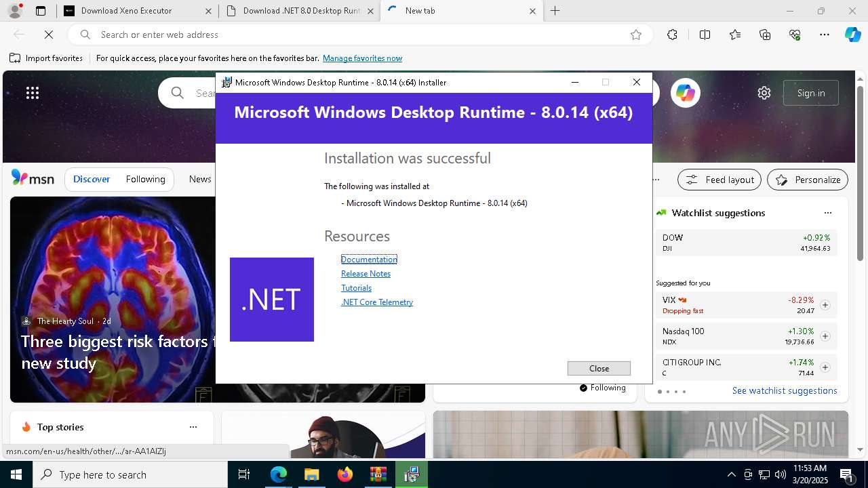Show hidden system tray icons chevron
868x488 pixels.
click(731, 474)
